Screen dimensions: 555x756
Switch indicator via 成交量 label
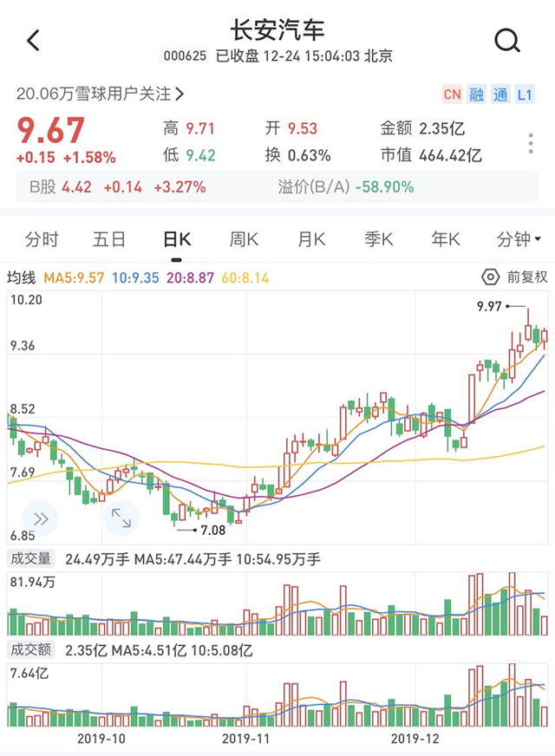(x=31, y=559)
